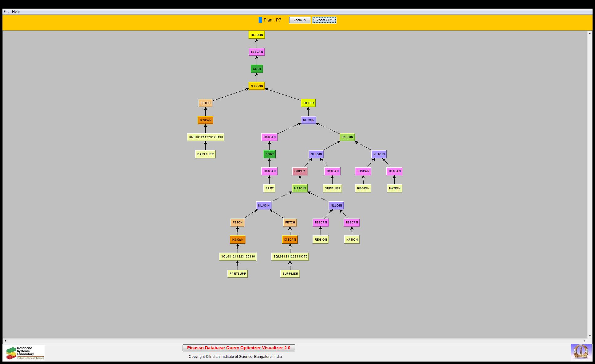Open the File menu
This screenshot has width=595, height=364.
[x=6, y=12]
